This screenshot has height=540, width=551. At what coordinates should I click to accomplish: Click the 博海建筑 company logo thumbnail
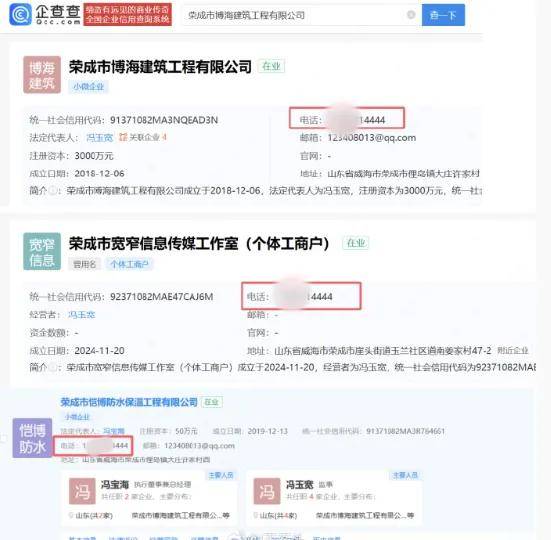42,74
